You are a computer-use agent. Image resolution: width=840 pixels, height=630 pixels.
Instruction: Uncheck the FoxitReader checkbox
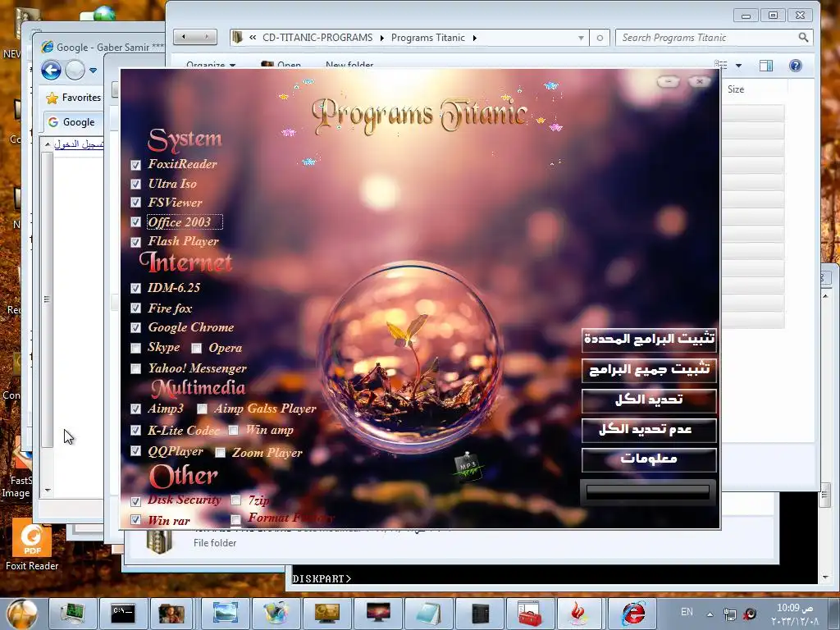point(136,165)
